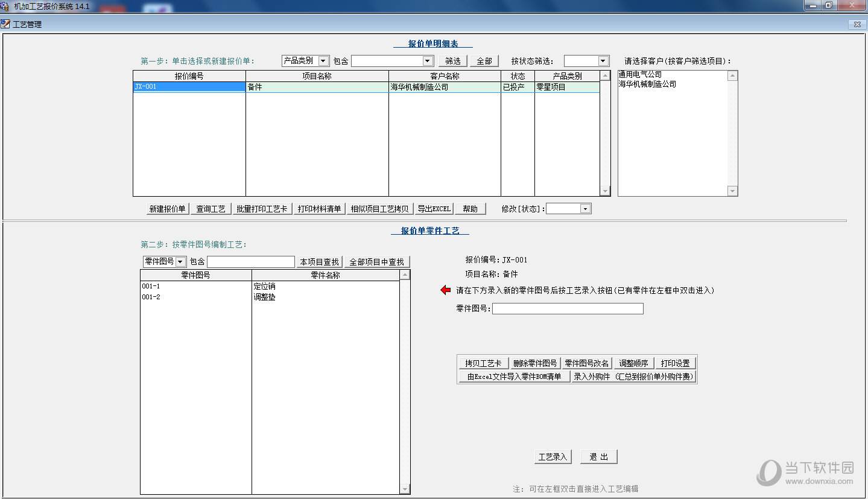Screen dimensions: 868x499
Task: Open the 包含 combo box in step one
Action: tap(428, 61)
